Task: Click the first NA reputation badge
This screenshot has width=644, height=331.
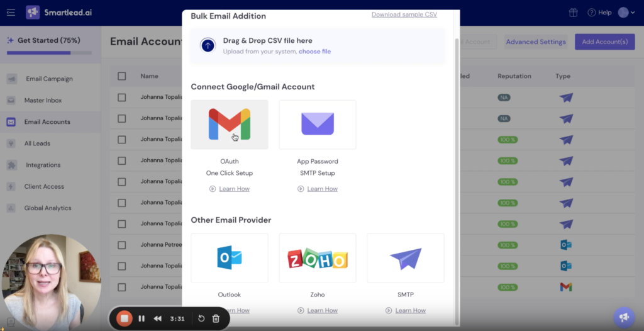Action: 504,98
